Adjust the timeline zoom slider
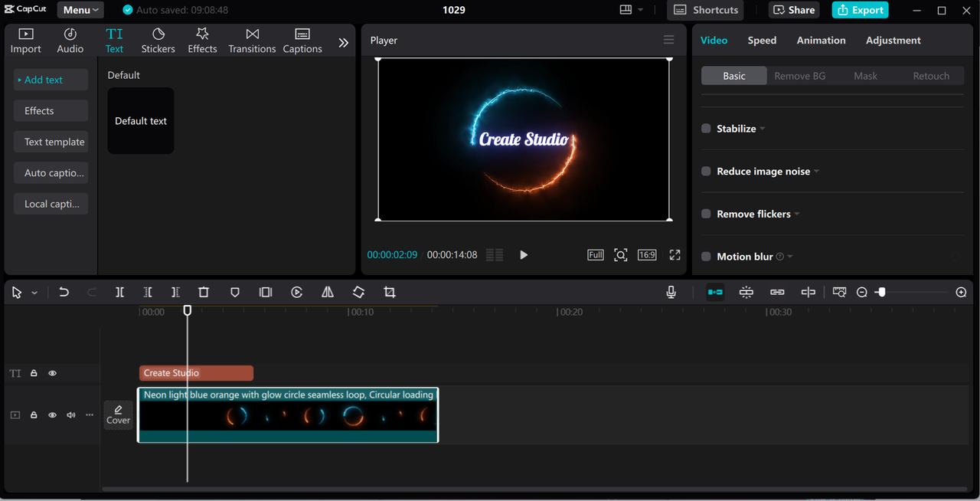Viewport: 980px width, 501px height. [x=882, y=292]
